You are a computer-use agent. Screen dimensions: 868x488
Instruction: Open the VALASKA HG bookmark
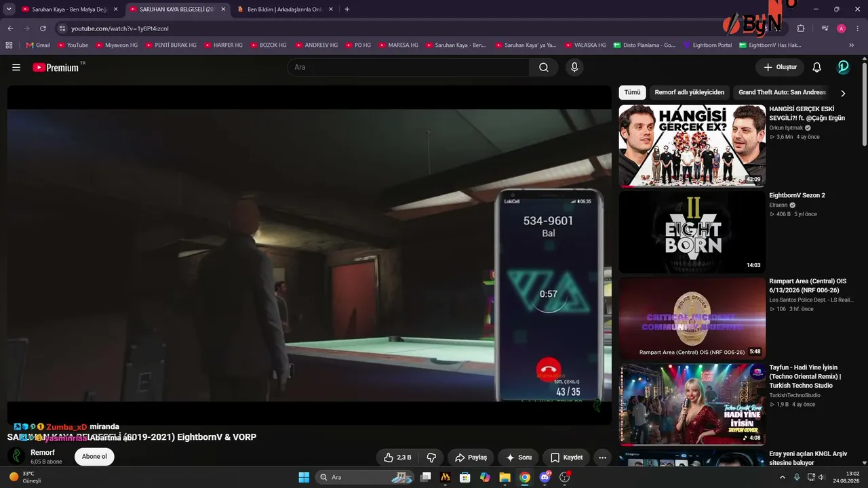click(585, 45)
